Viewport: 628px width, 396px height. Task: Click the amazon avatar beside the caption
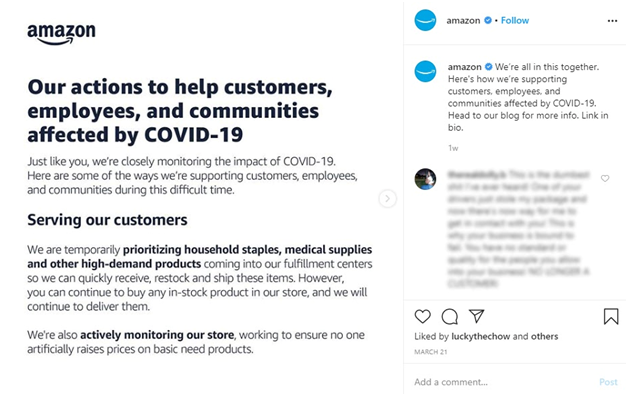pyautogui.click(x=425, y=71)
